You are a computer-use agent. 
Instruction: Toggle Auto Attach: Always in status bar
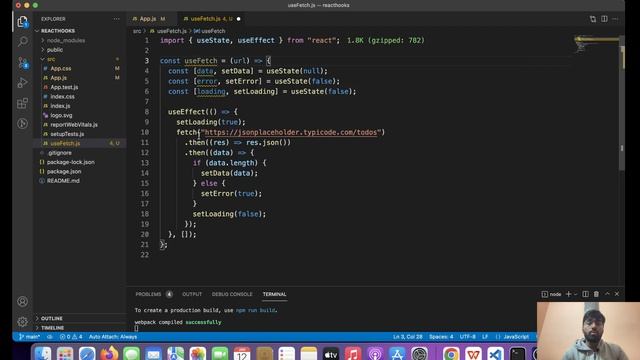(113, 337)
